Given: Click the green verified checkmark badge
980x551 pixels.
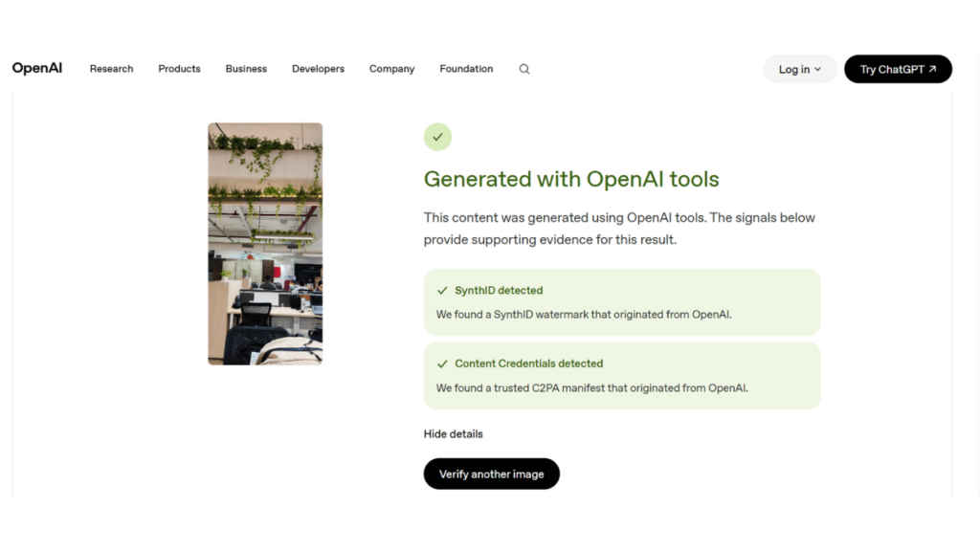Looking at the screenshot, I should tap(437, 137).
